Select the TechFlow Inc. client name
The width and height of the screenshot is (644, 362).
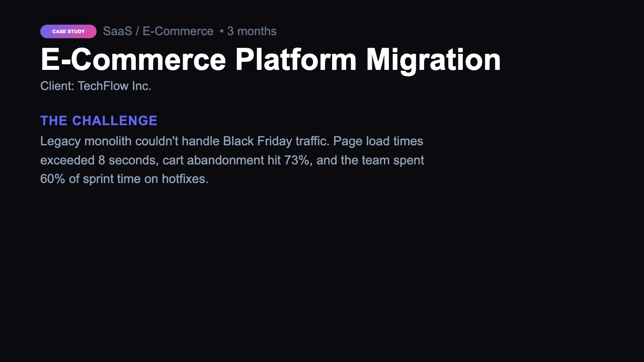tap(114, 85)
